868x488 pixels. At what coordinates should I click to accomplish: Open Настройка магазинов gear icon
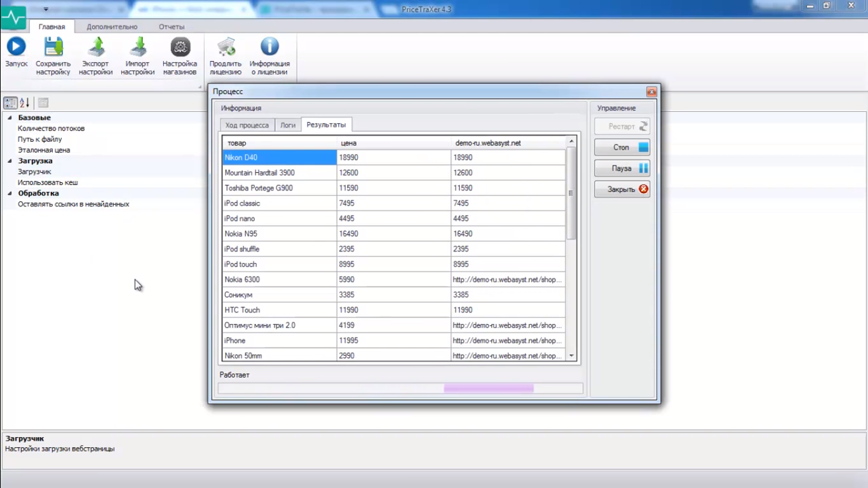pyautogui.click(x=180, y=47)
